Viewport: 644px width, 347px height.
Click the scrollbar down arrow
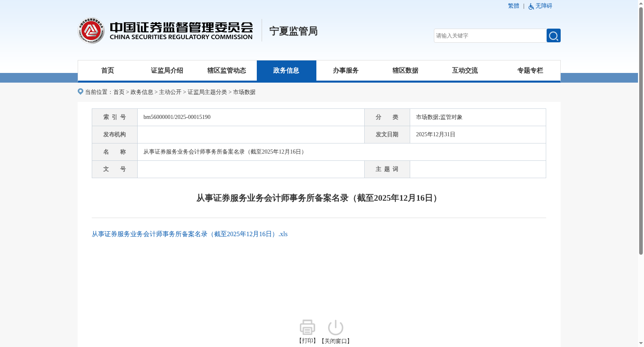coord(641,344)
